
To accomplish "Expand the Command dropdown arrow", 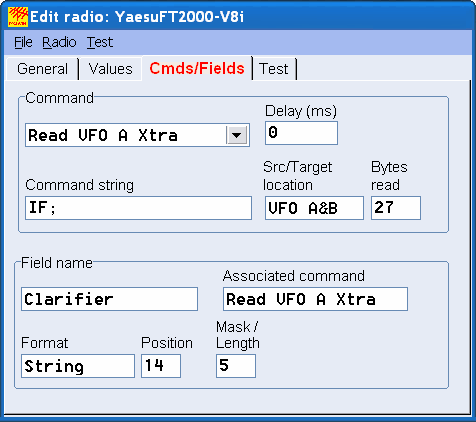I will [237, 135].
